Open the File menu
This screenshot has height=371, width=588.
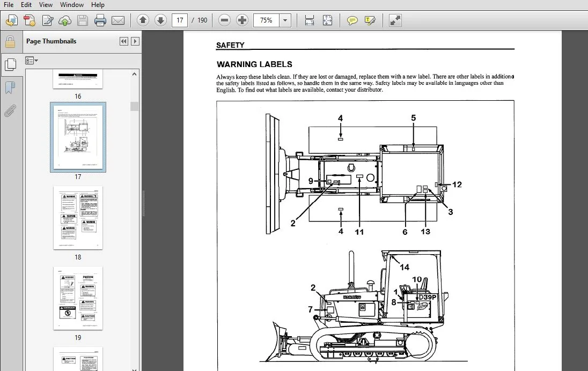(x=8, y=4)
